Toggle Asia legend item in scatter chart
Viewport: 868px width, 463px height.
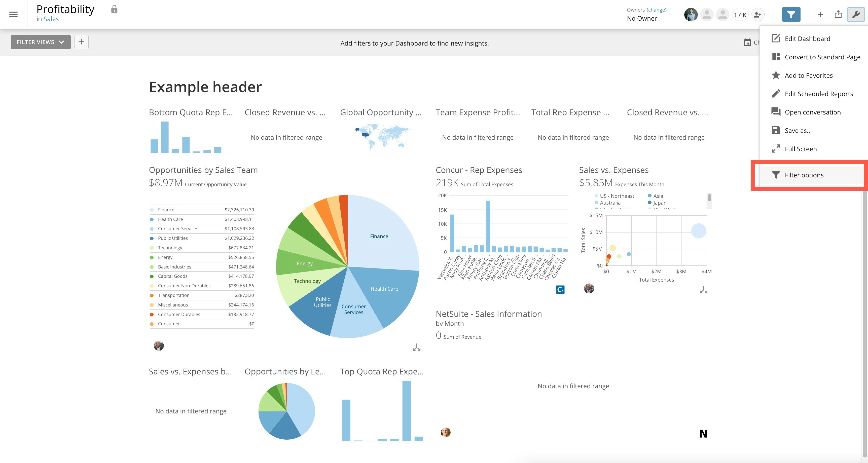tap(657, 196)
